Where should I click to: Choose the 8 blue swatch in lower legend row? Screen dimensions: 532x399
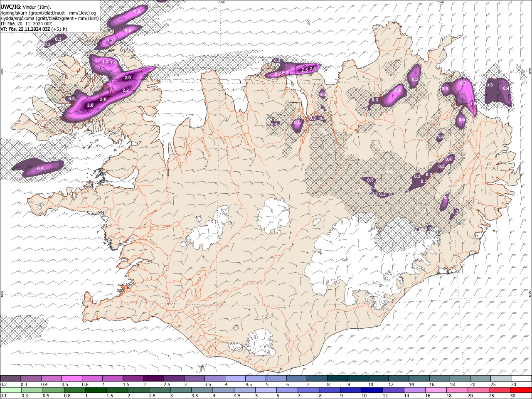(330, 390)
